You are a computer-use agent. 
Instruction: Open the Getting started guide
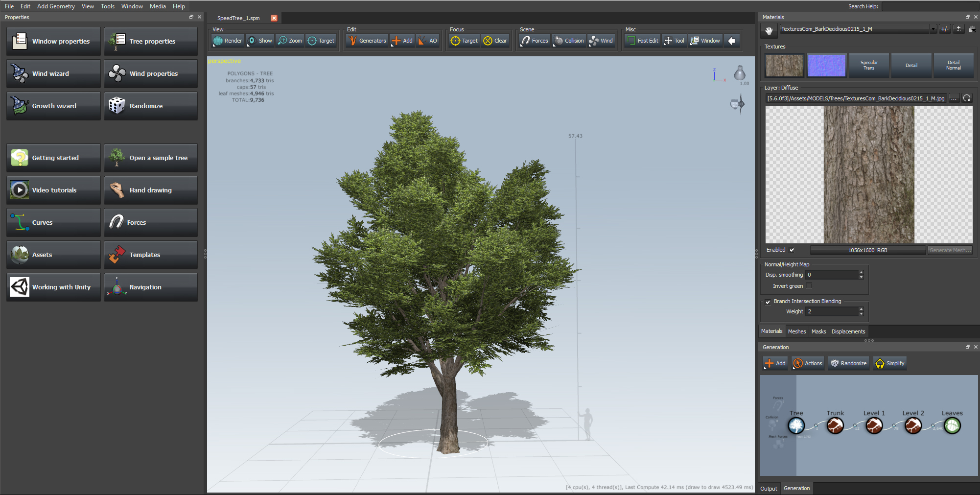(53, 158)
